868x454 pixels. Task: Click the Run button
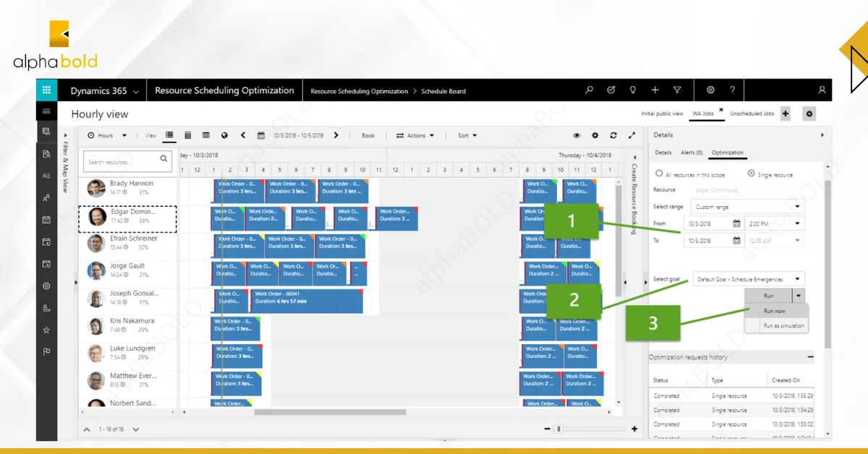(768, 296)
